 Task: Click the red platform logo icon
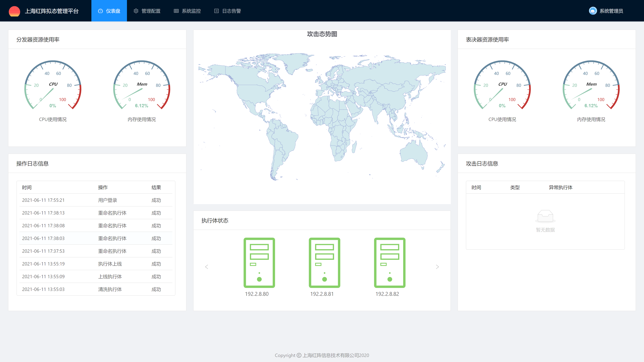click(x=14, y=11)
